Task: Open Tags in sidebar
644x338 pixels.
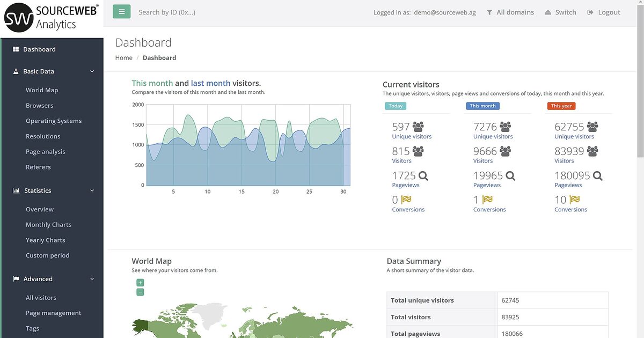Action: 32,329
